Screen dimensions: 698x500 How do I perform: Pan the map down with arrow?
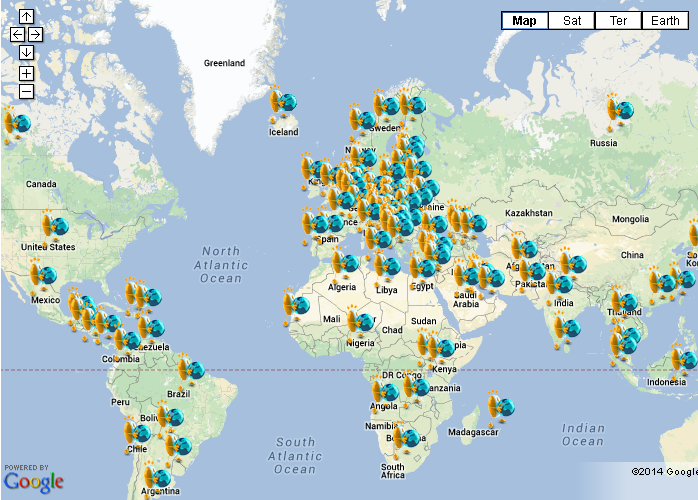[26, 53]
